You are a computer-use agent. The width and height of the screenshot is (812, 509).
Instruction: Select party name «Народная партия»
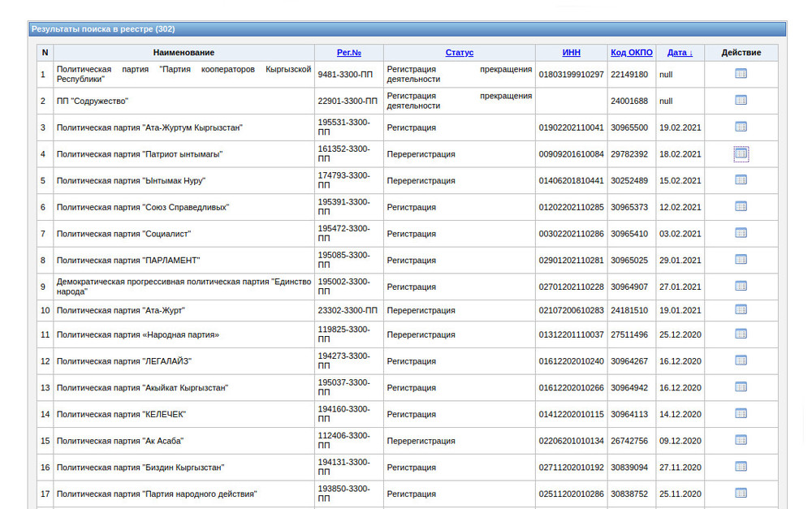tap(138, 334)
